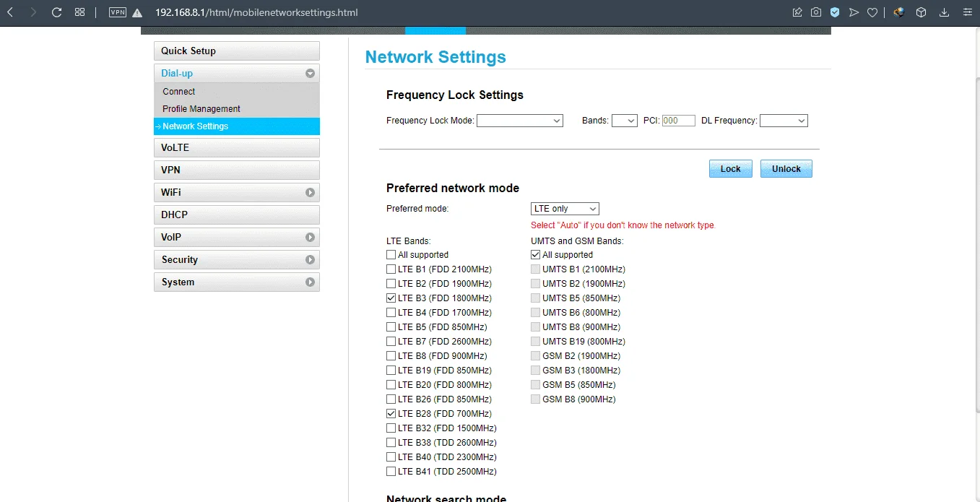
Task: Open the extensions cube icon
Action: [x=922, y=12]
